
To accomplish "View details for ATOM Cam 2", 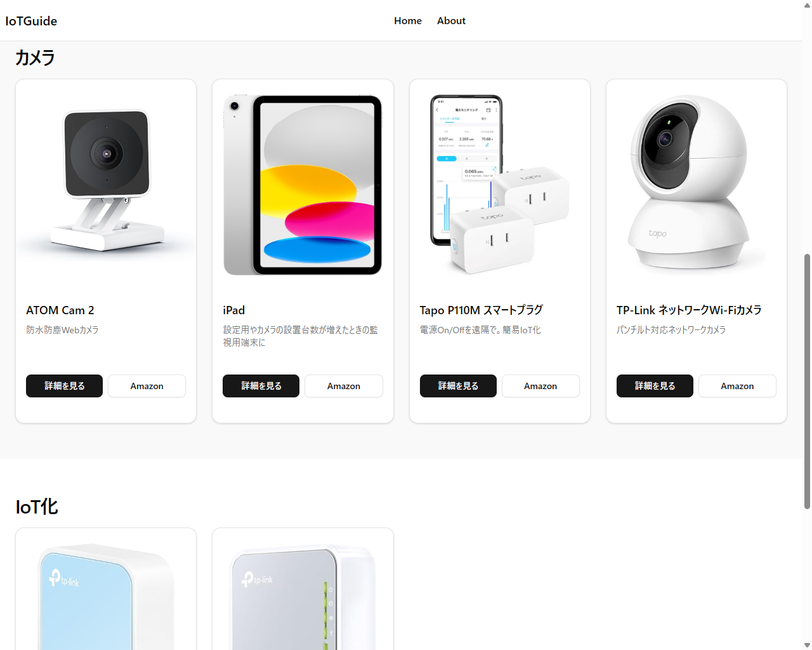I will 64,386.
